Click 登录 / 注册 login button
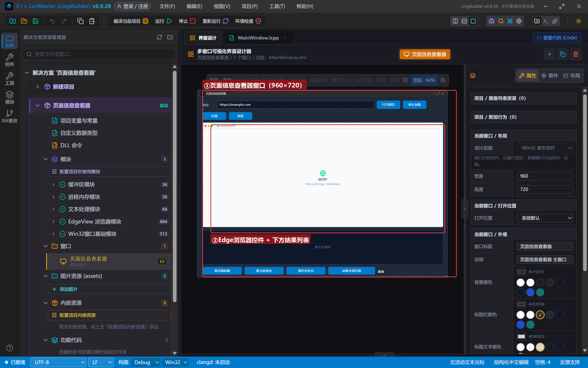The width and height of the screenshot is (588, 368). 133,6
